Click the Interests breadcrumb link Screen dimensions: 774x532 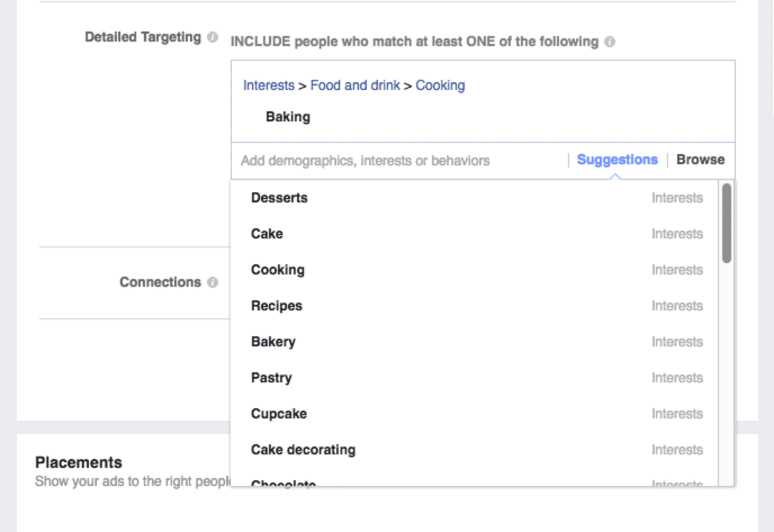pos(269,85)
